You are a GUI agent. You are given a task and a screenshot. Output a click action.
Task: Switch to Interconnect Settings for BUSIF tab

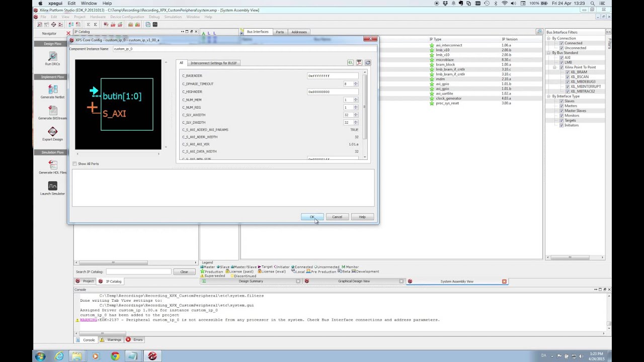(214, 63)
